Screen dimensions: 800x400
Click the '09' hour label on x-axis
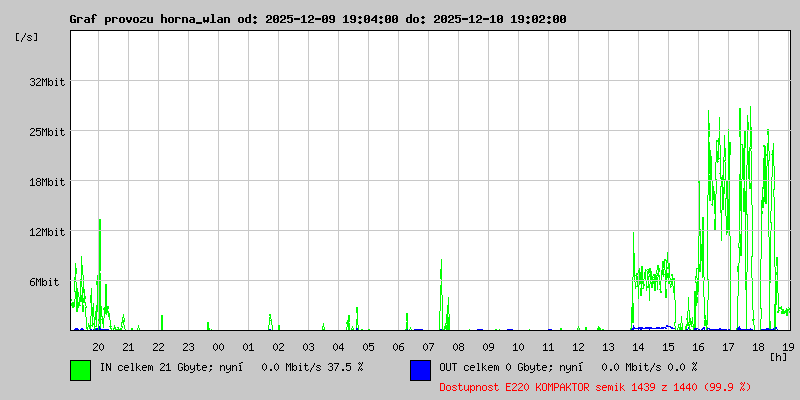pyautogui.click(x=488, y=347)
